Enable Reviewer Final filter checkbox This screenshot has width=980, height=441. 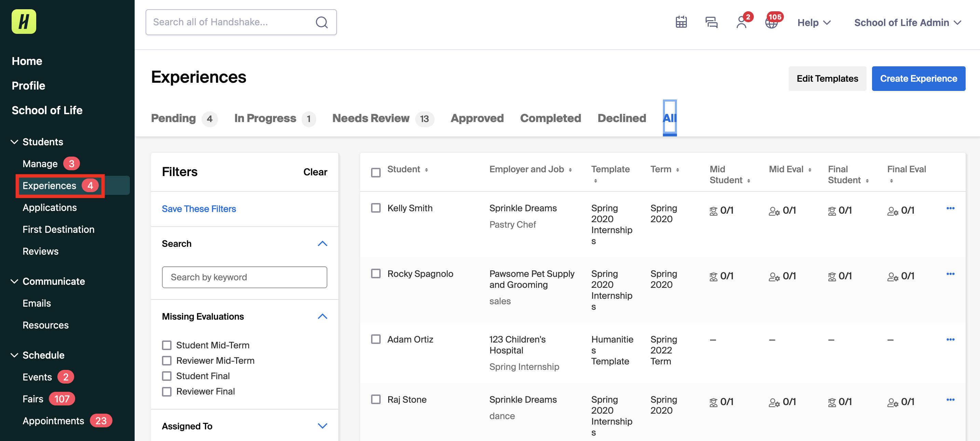tap(167, 391)
